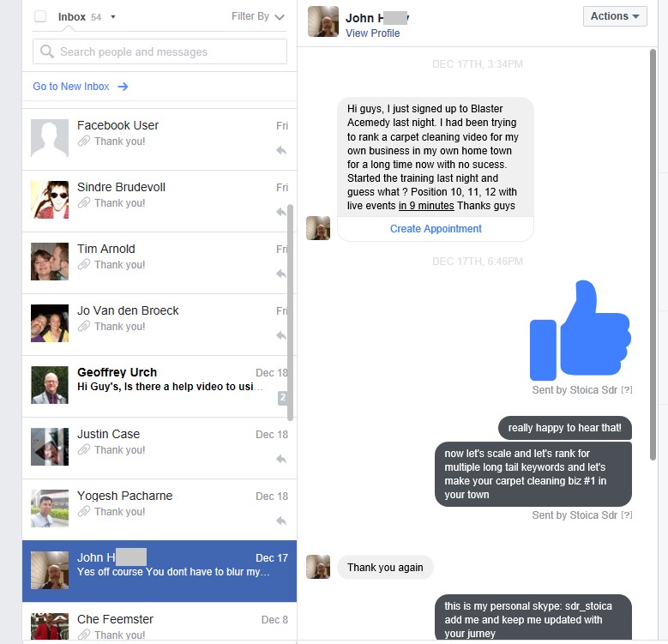Click John's avatar thumbnail in conversation header
668x644 pixels.
click(x=323, y=21)
